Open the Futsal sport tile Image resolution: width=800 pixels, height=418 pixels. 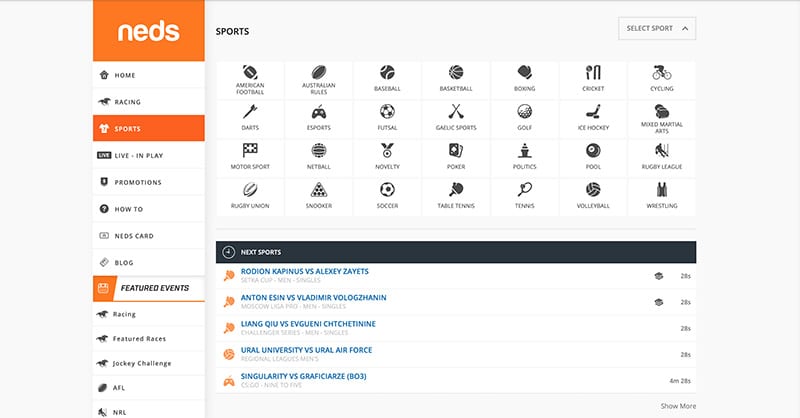pos(387,119)
